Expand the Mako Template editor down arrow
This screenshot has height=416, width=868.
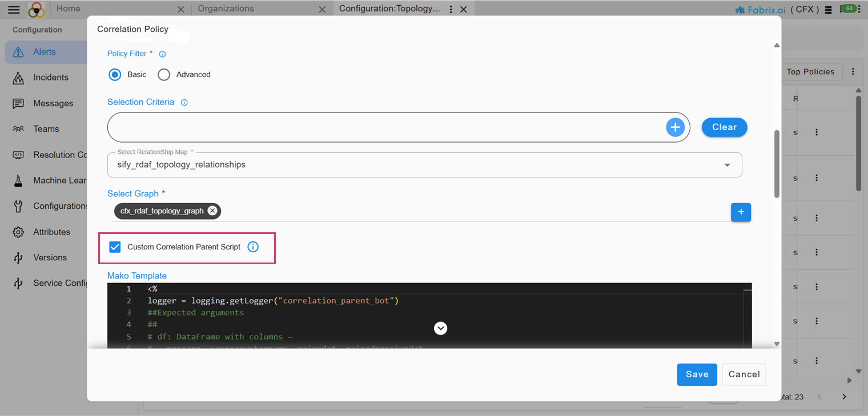tap(440, 328)
